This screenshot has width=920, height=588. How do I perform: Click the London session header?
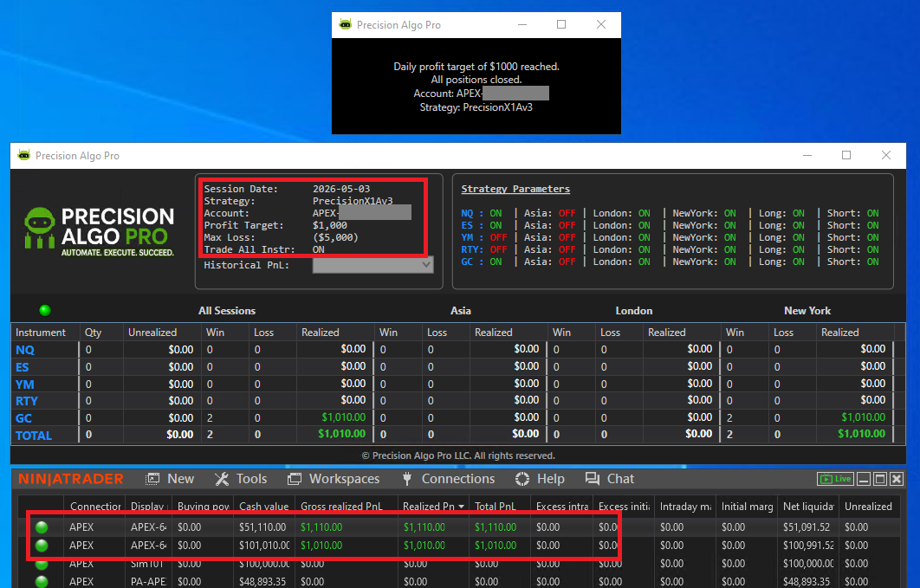pos(633,311)
